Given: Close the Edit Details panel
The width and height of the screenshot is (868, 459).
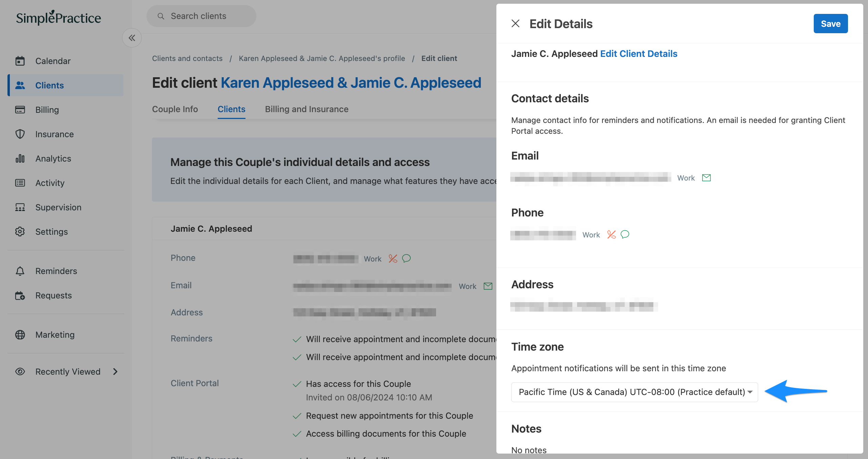Looking at the screenshot, I should click(515, 23).
